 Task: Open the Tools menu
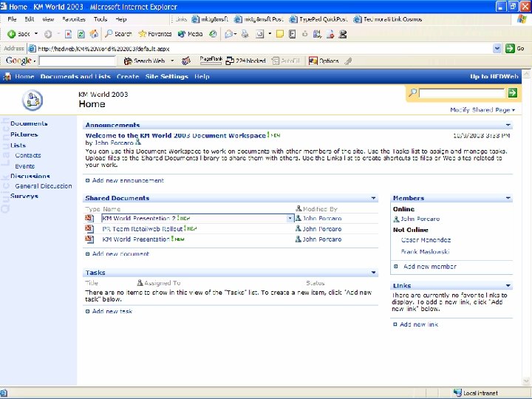pos(100,19)
